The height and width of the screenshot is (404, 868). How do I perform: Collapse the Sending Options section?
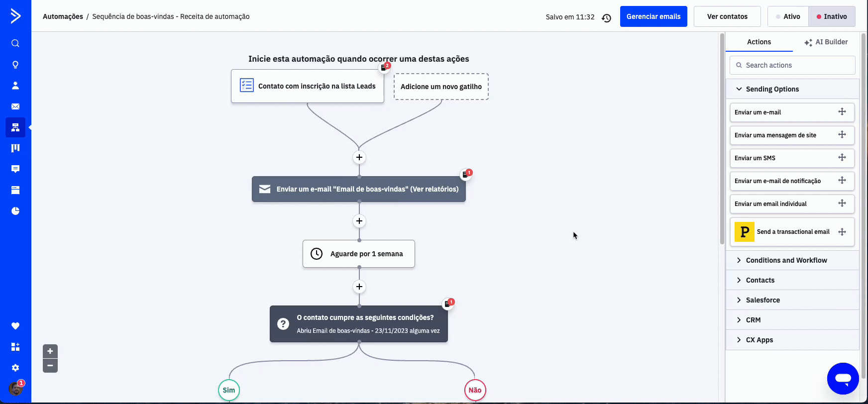(x=772, y=89)
